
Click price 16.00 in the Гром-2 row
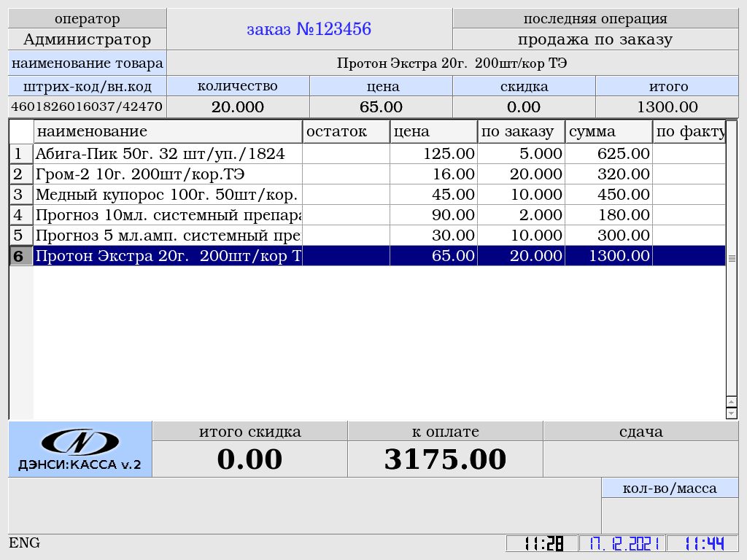tap(433, 174)
